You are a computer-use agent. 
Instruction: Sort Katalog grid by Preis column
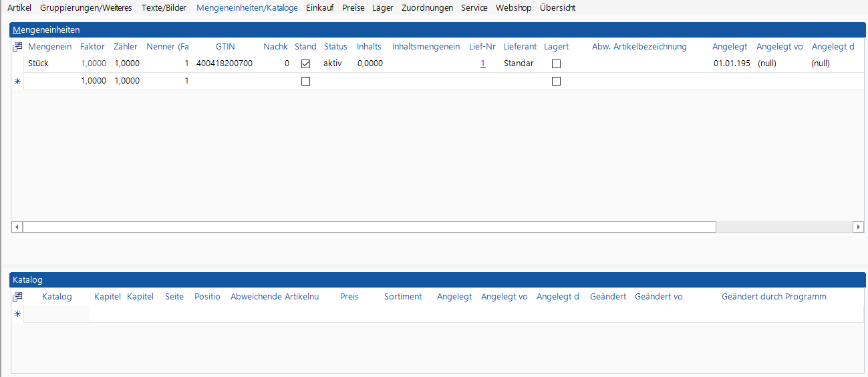(x=349, y=297)
